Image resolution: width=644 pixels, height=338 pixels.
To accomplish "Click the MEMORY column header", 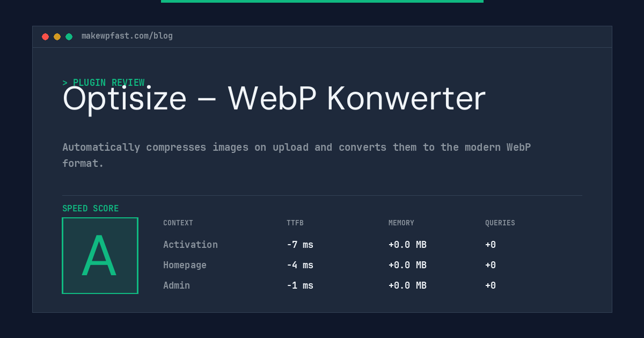I will click(401, 223).
